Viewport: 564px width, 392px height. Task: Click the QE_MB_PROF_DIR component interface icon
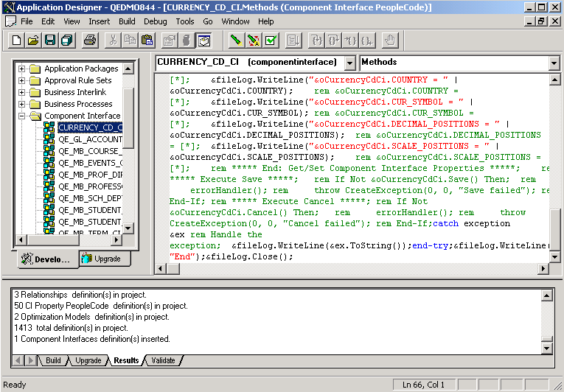[x=49, y=175]
